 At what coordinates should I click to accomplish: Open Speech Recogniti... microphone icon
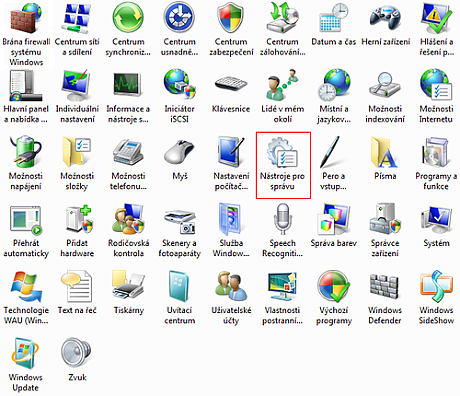[282, 219]
